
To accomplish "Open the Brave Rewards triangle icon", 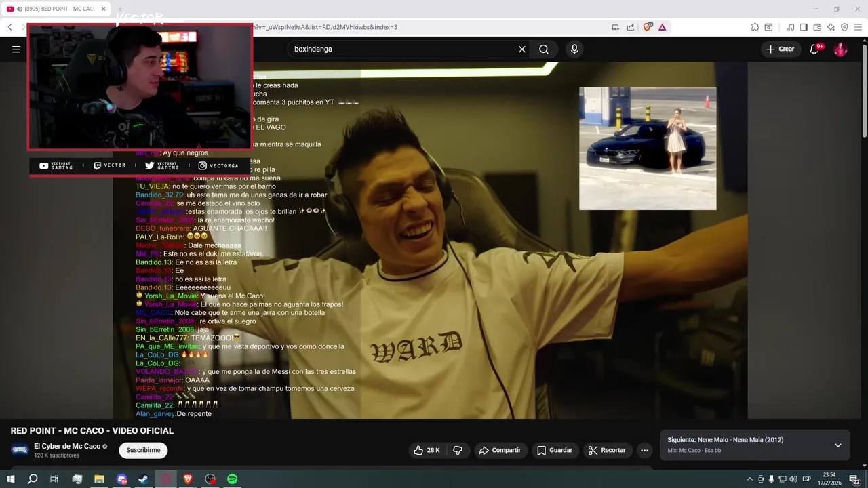I will [x=662, y=27].
